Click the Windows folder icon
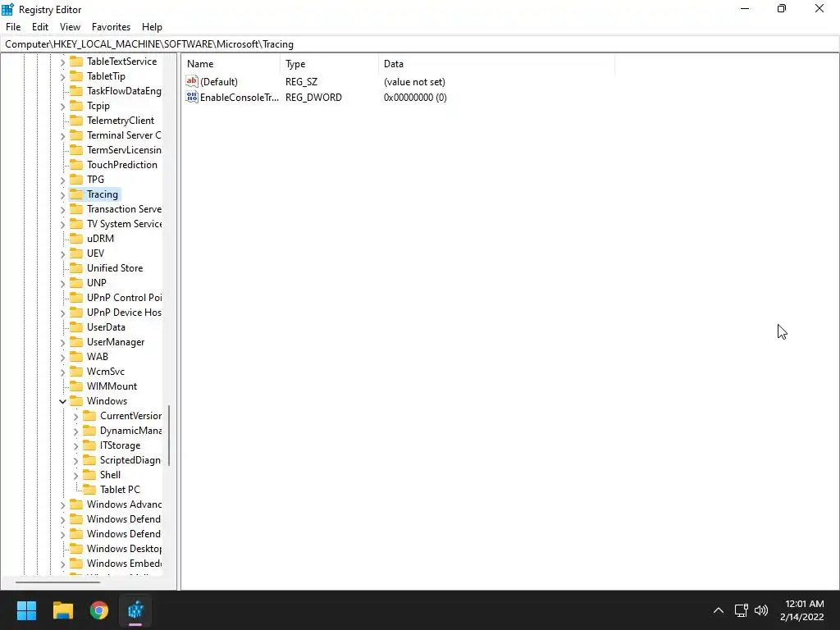 tap(76, 400)
